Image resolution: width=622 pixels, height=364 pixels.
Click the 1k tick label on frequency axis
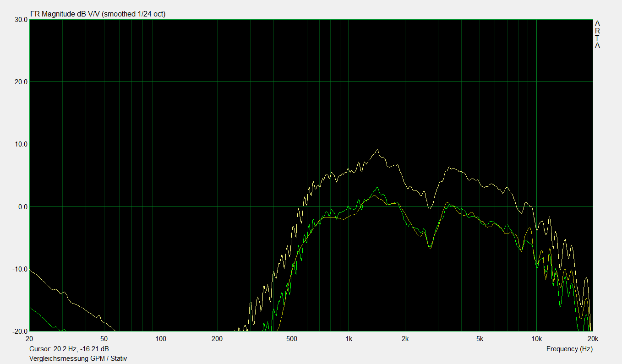(349, 339)
